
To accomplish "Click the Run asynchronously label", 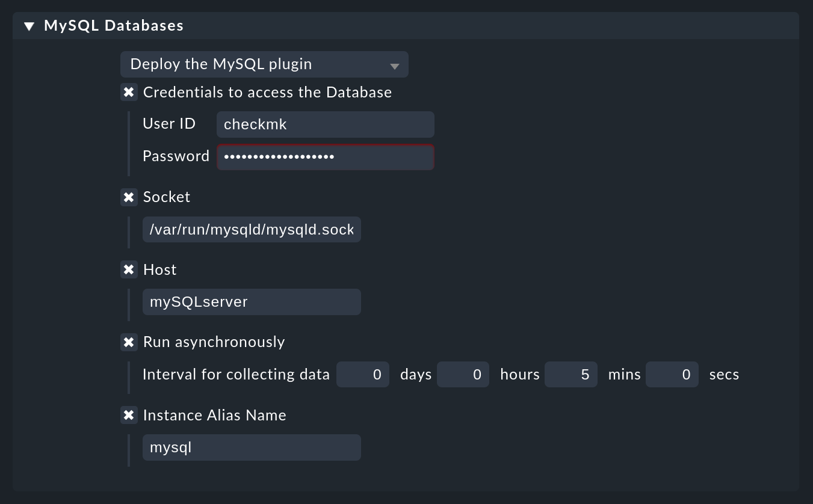I will [214, 342].
